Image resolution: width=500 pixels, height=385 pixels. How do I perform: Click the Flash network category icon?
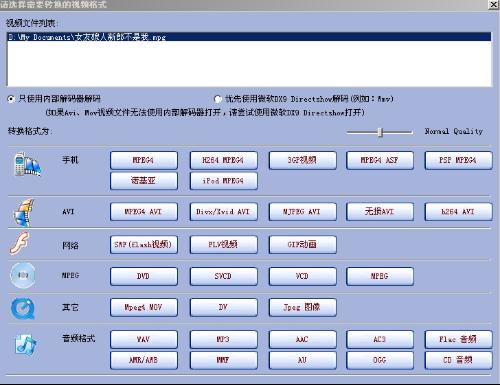point(19,243)
